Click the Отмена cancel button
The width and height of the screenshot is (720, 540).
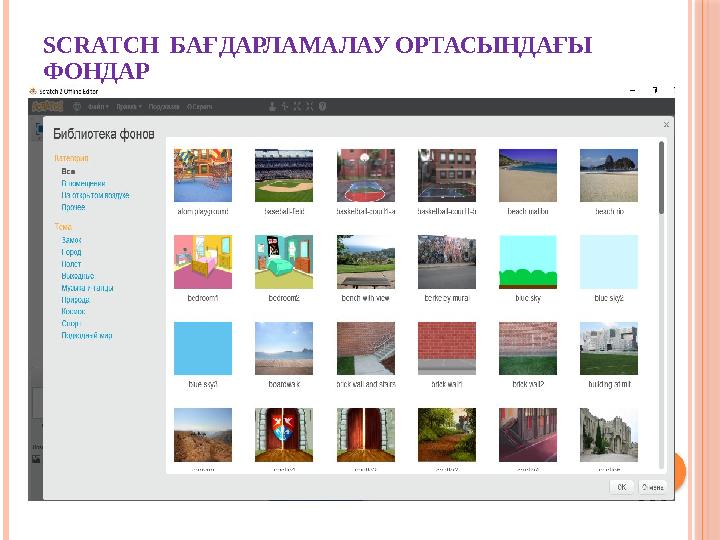[652, 487]
